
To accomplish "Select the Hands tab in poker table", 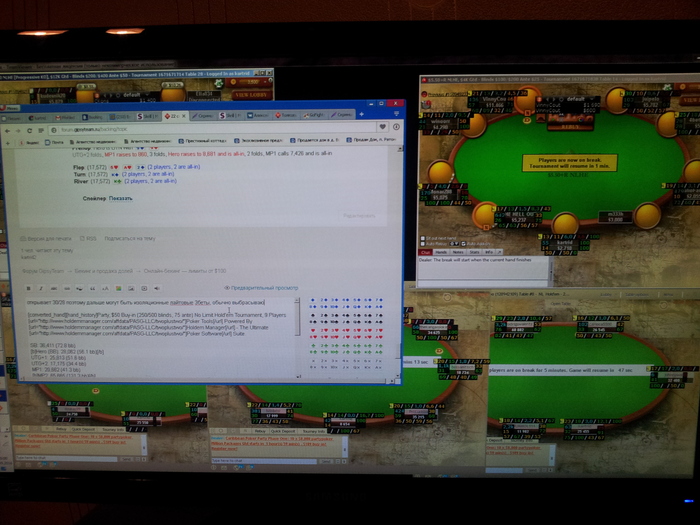I will (x=441, y=252).
